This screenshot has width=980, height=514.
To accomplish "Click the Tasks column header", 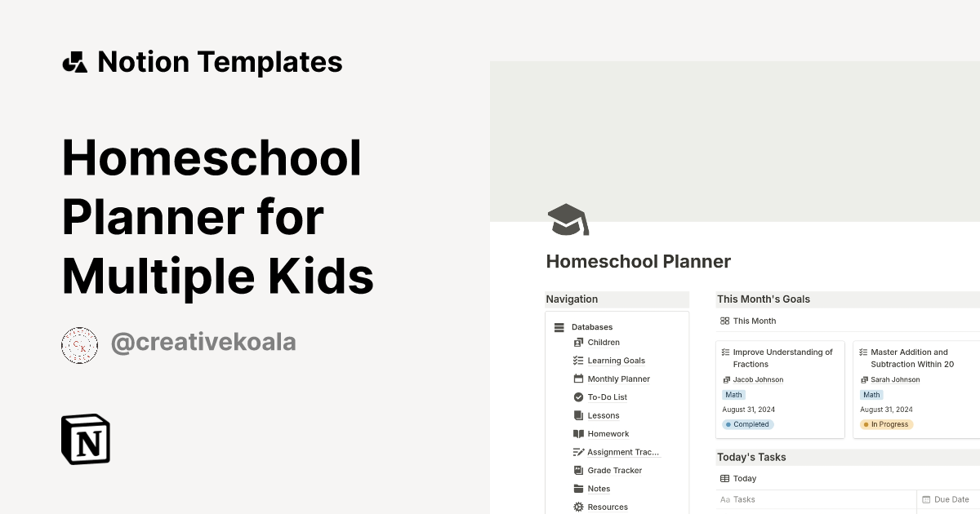I will [x=738, y=498].
